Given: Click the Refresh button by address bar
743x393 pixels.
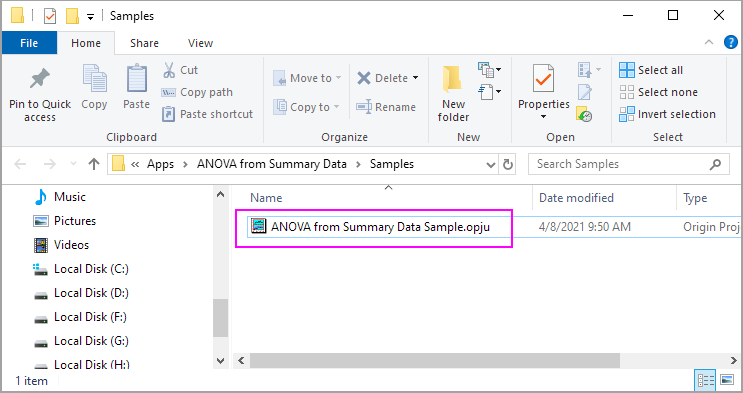Looking at the screenshot, I should coord(507,165).
